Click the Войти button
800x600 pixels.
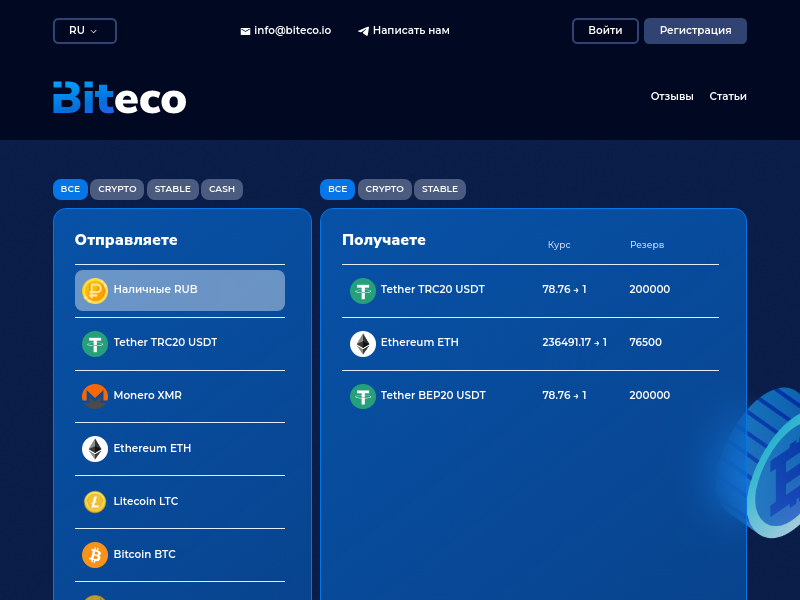(x=605, y=31)
